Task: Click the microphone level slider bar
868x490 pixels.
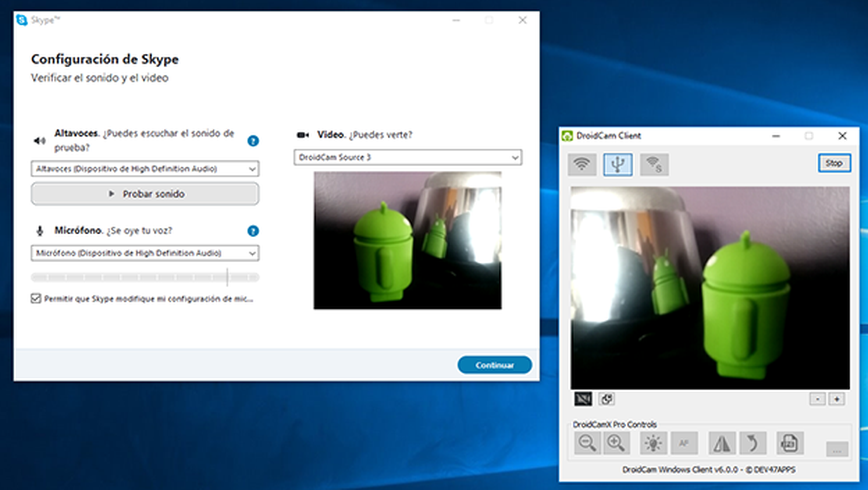Action: pyautogui.click(x=145, y=277)
